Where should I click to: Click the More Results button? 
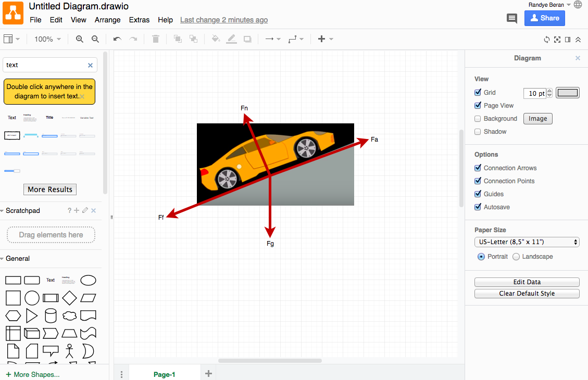50,189
